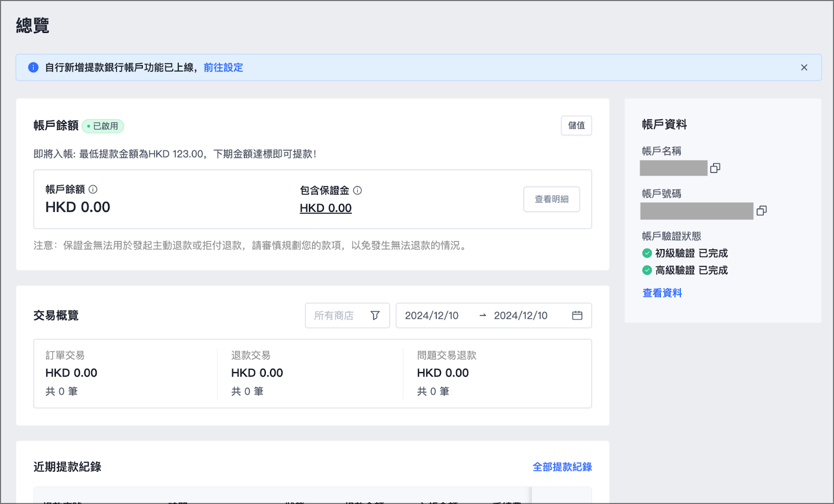Open the 全部提款紀錄 link
The image size is (834, 504).
pos(562,467)
